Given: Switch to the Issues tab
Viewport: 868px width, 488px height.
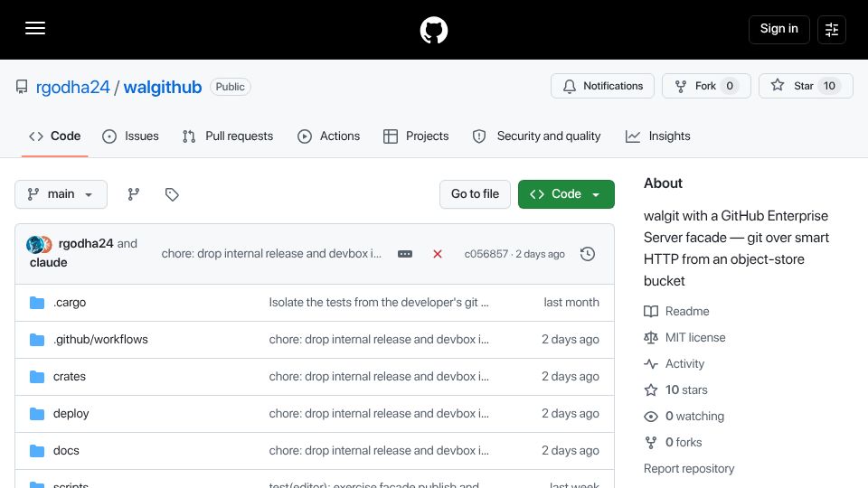Looking at the screenshot, I should coord(130,136).
